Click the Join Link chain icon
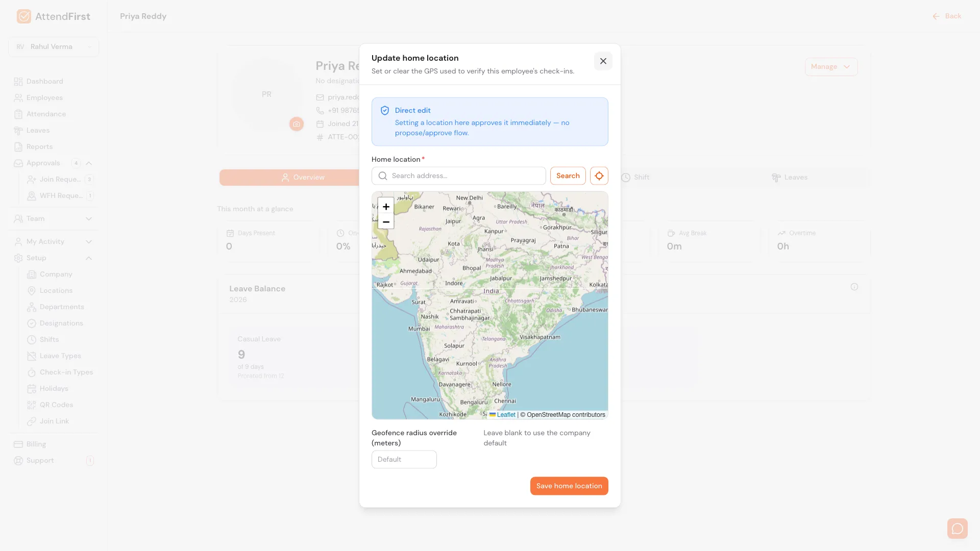The height and width of the screenshot is (551, 980). click(32, 421)
